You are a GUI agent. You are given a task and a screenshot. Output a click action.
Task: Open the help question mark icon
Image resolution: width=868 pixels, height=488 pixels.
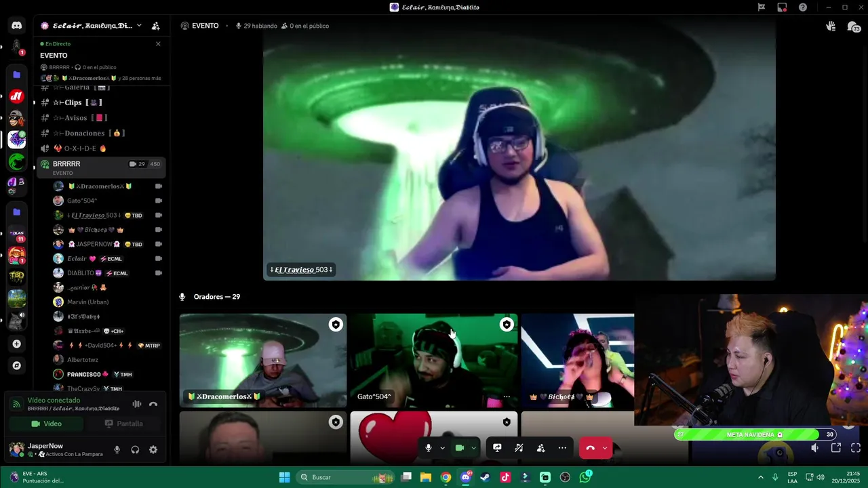[x=803, y=7]
